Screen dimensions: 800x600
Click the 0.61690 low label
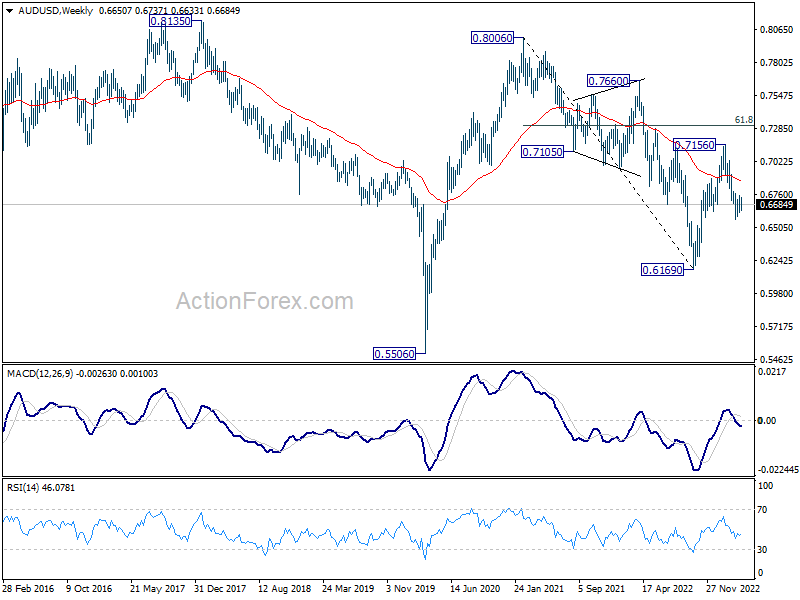tap(662, 270)
